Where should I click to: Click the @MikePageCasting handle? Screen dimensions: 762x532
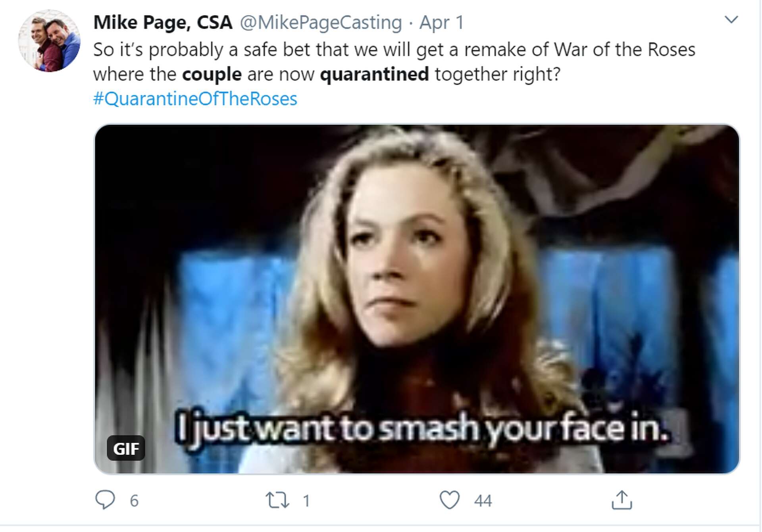coord(321,22)
